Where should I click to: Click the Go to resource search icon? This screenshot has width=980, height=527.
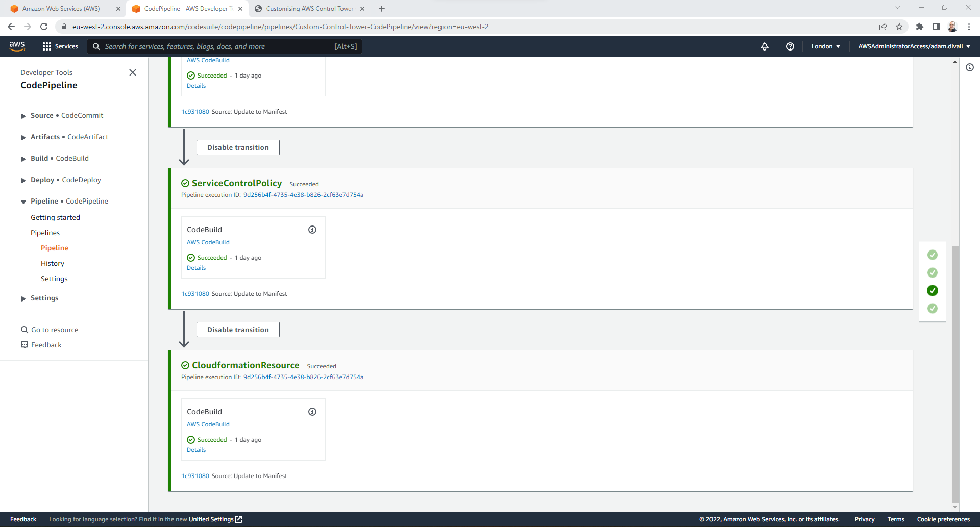pyautogui.click(x=24, y=330)
